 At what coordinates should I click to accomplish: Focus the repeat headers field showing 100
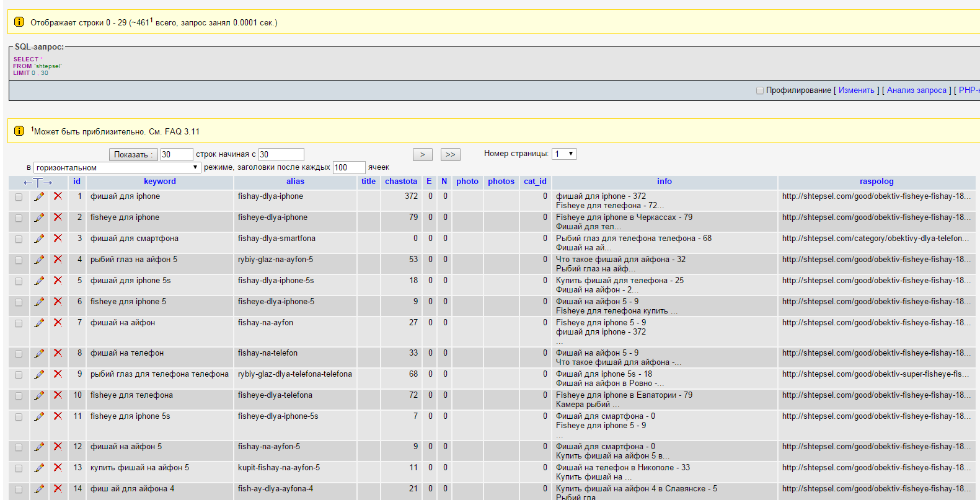[x=349, y=167]
